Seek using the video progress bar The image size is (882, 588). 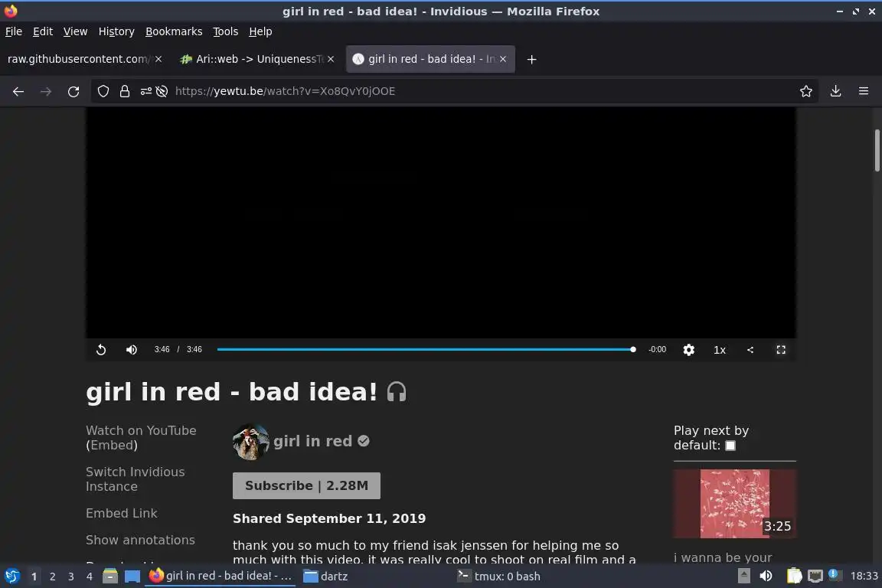(426, 349)
